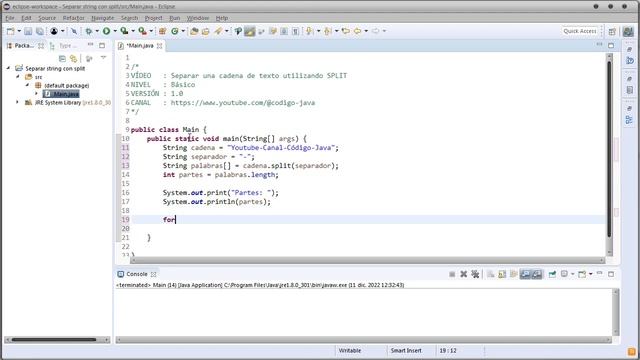Screen dimensions: 640x360
Task: Open dropdown arrow next to Run button
Action: click(x=115, y=31)
